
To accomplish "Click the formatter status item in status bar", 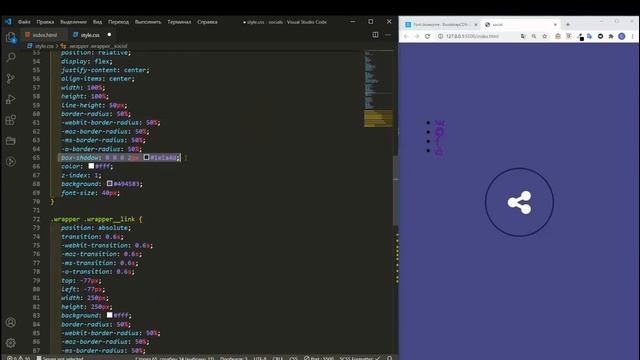I will pos(360,358).
